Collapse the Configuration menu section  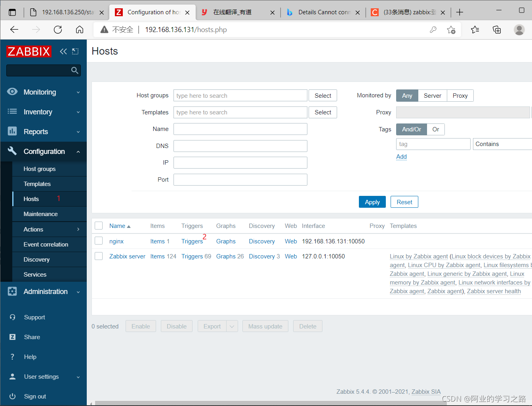tap(78, 152)
